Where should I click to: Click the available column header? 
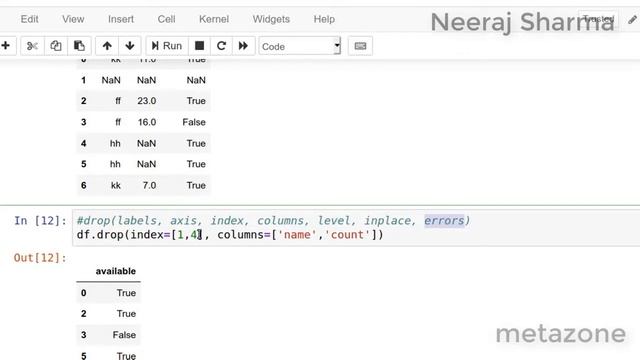[x=116, y=271]
